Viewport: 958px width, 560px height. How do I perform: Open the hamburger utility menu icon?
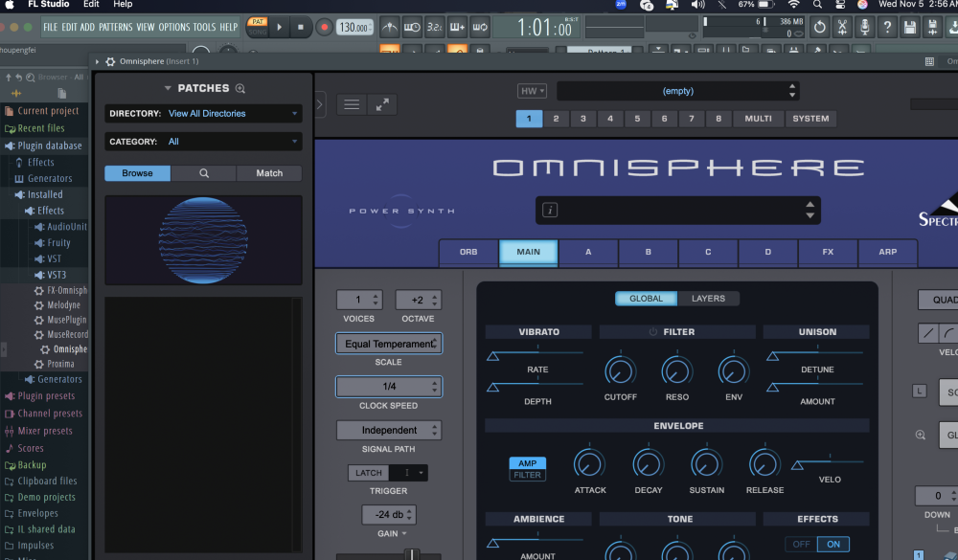click(351, 104)
